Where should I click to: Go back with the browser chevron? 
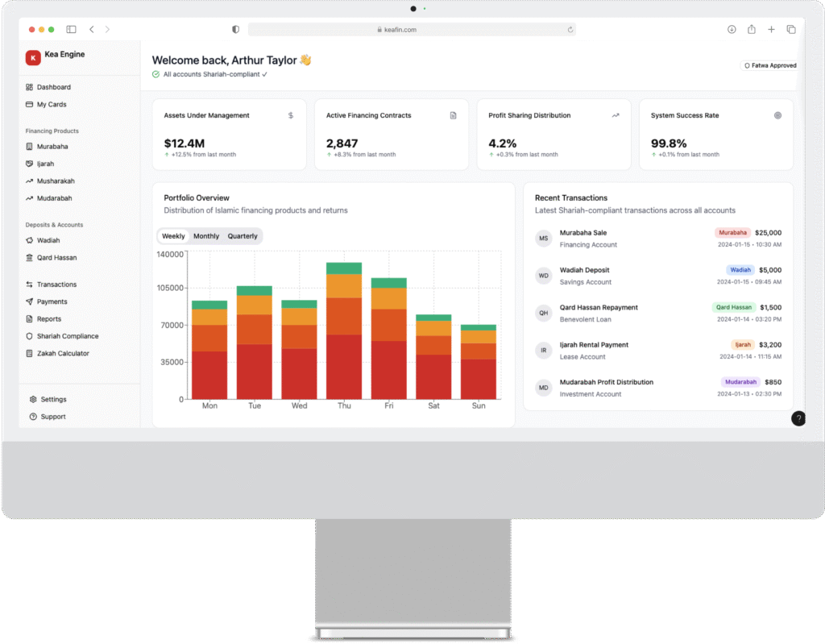pyautogui.click(x=91, y=29)
